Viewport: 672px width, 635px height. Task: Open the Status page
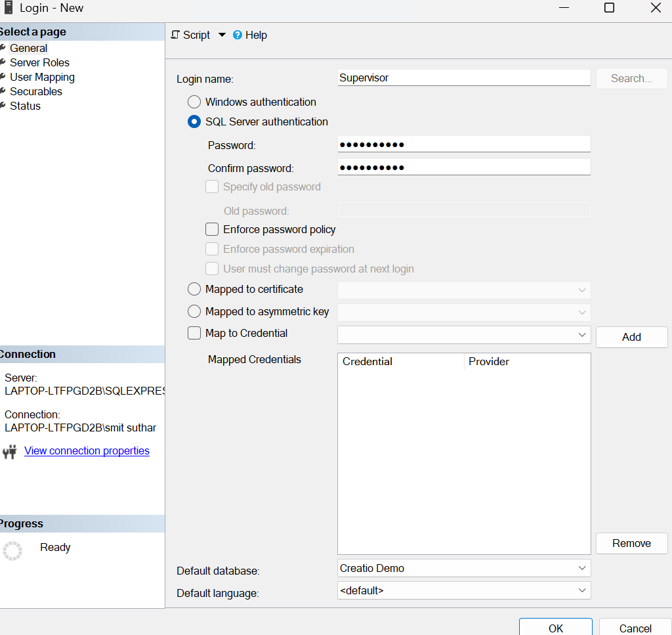25,106
